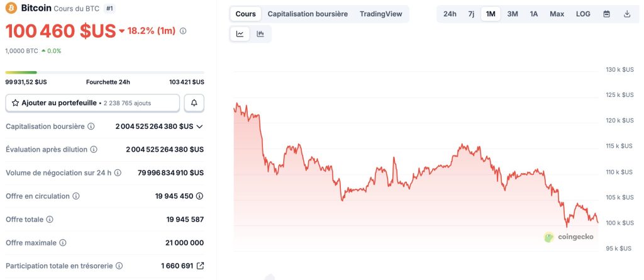
Task: Download the chart data
Action: click(x=627, y=14)
